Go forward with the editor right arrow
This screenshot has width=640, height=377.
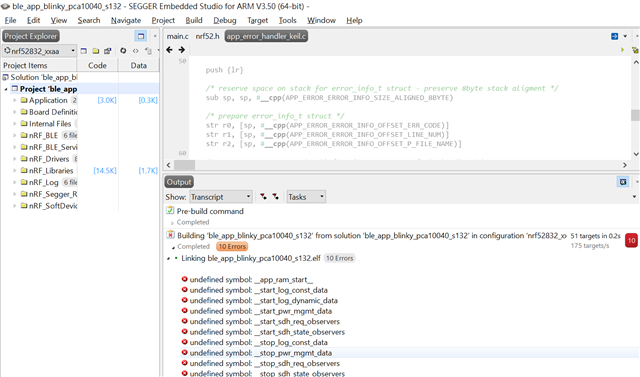coord(182,50)
